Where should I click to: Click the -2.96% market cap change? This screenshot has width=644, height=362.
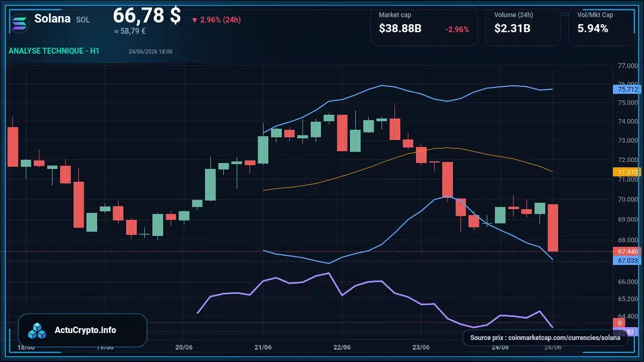coord(457,29)
